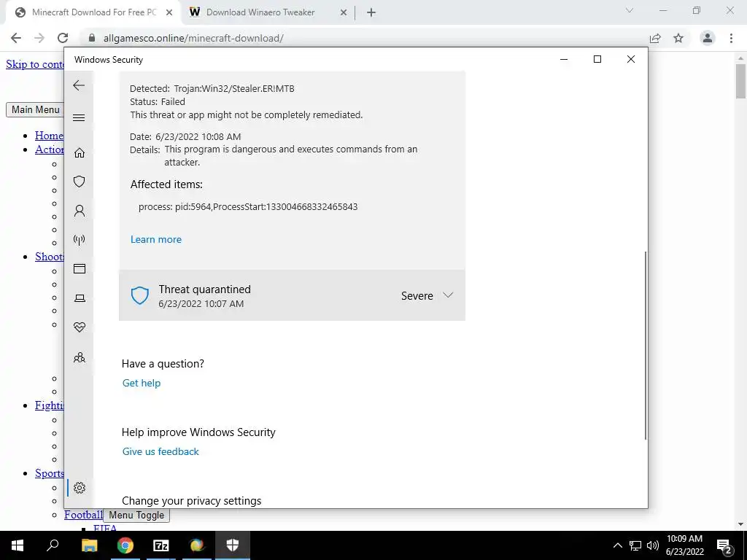Open Home in Windows Security sidebar

coord(79,153)
